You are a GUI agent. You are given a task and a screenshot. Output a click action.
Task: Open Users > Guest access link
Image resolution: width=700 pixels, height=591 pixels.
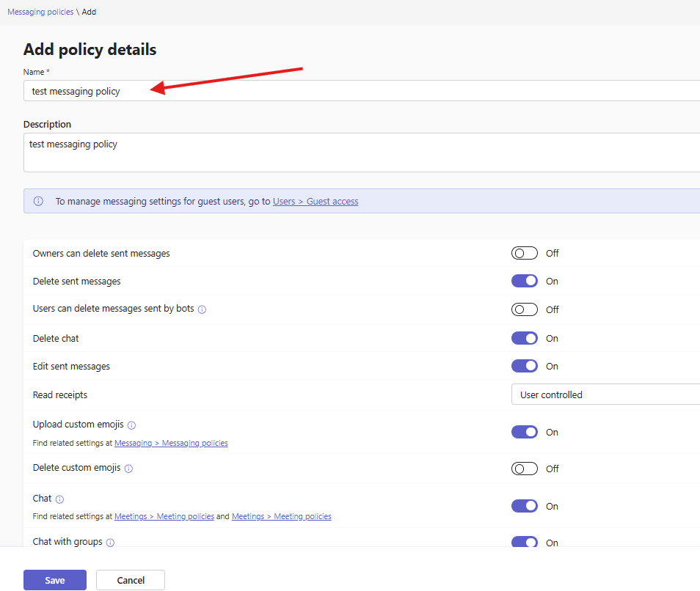[316, 201]
